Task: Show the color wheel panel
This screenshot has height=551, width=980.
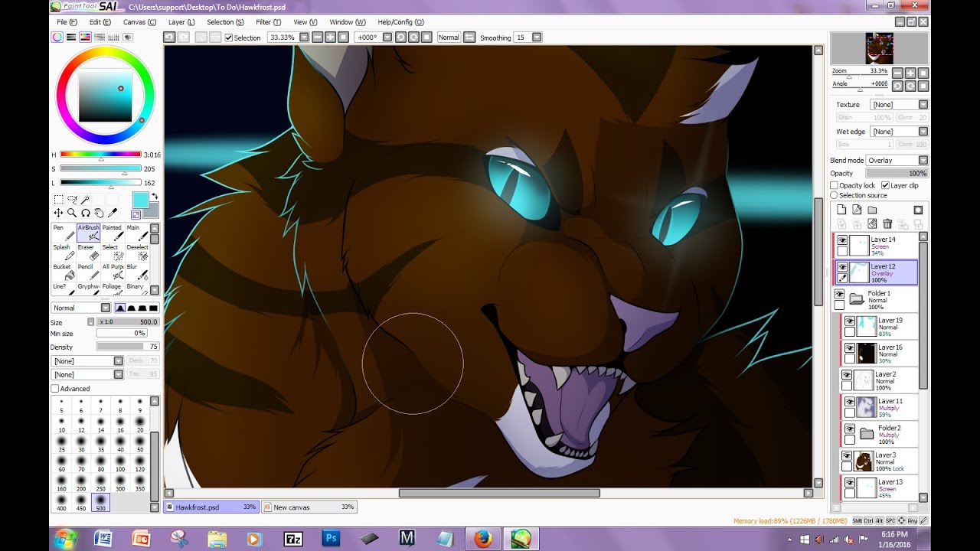Action: [57, 37]
